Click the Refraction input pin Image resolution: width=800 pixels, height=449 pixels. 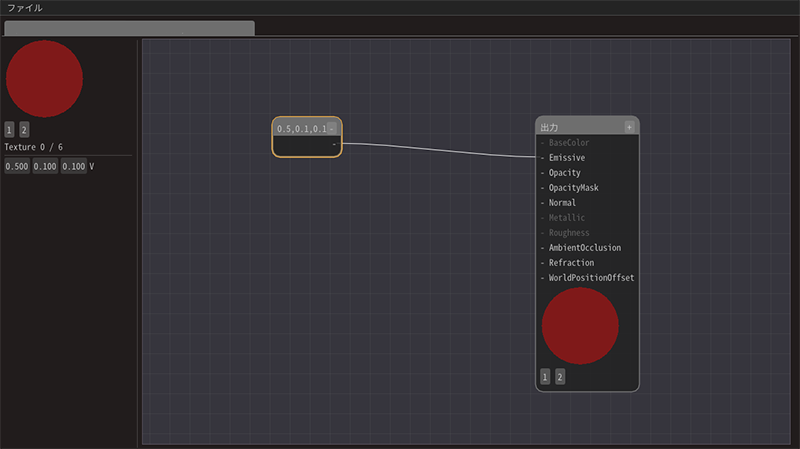[x=543, y=263]
